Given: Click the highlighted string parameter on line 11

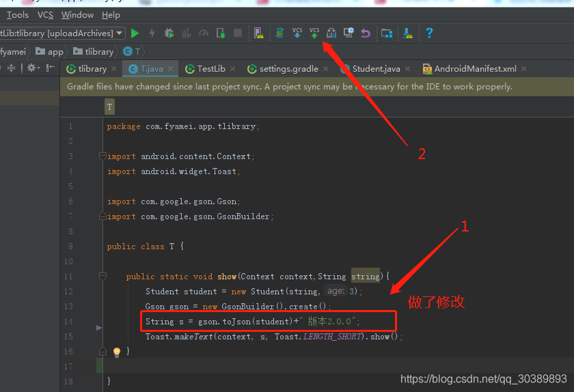Looking at the screenshot, I should pos(366,277).
